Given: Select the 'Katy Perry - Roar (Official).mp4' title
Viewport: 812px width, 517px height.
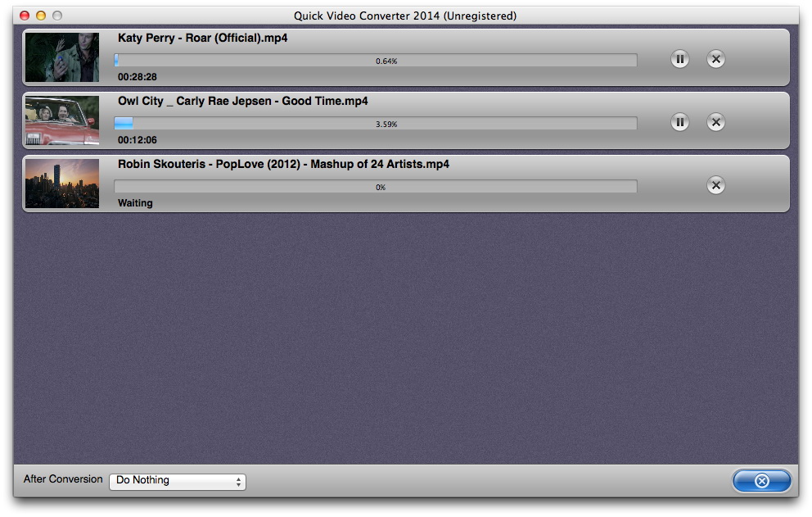Looking at the screenshot, I should (x=202, y=38).
